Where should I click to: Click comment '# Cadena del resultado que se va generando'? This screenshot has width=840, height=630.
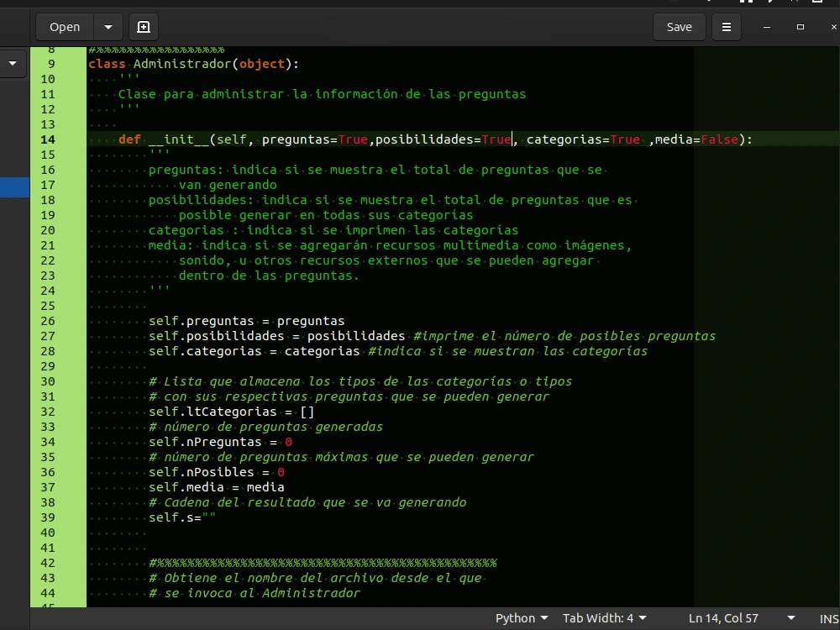pos(307,502)
